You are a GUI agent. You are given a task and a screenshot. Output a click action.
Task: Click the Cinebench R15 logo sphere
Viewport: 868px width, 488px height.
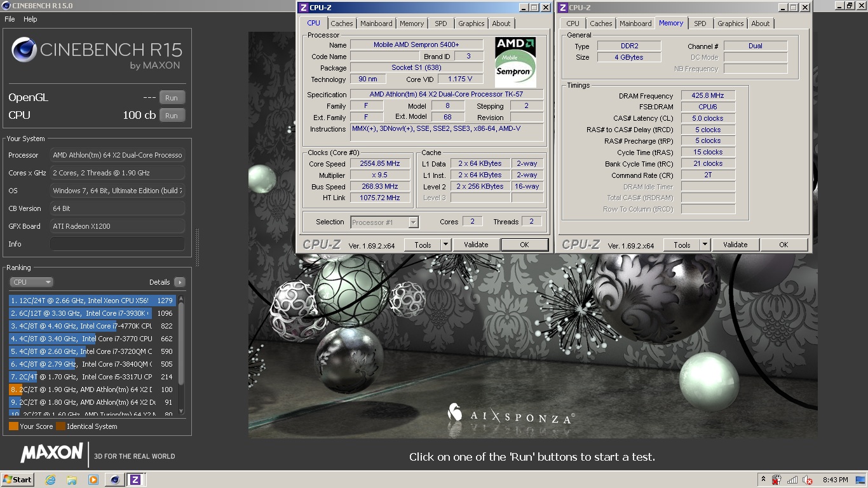(x=24, y=50)
